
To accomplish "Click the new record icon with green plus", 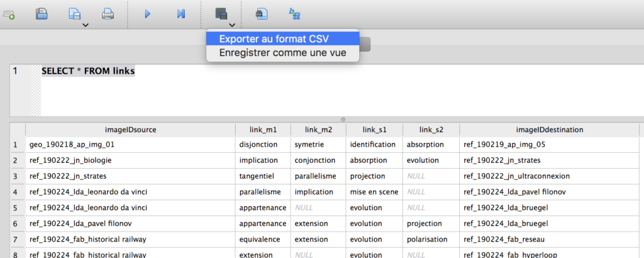I will click(x=9, y=14).
